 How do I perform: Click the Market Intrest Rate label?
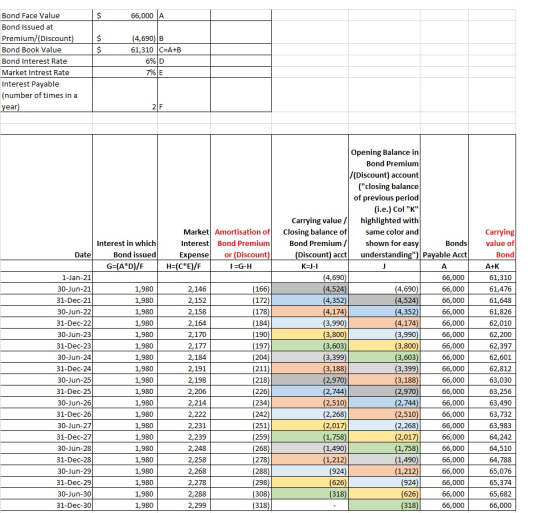point(46,73)
